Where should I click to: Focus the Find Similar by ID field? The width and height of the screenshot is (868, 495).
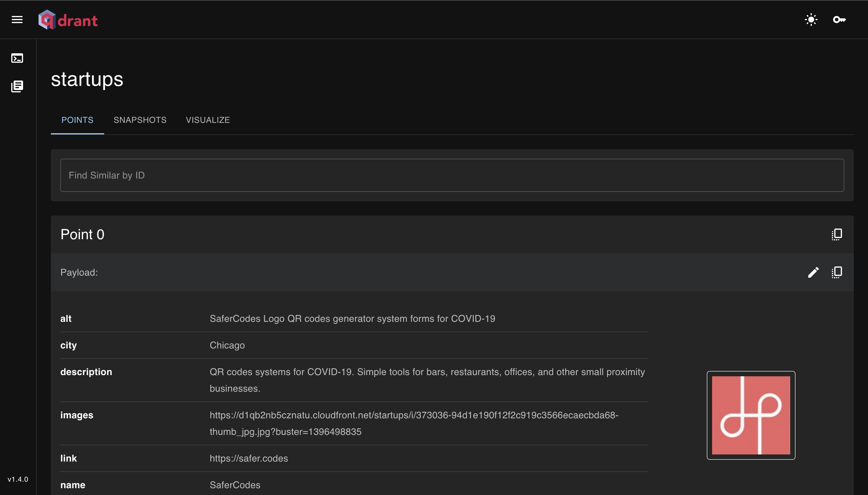coord(452,175)
